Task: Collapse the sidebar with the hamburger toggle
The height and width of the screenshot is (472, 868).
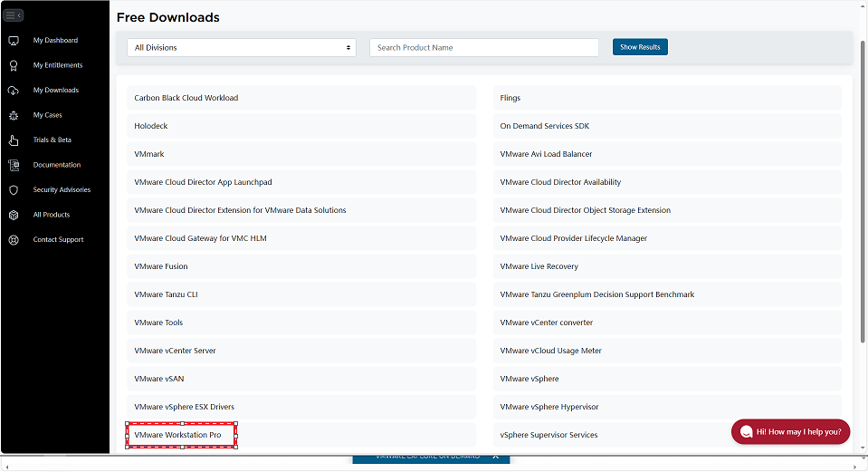Action: 14,15
